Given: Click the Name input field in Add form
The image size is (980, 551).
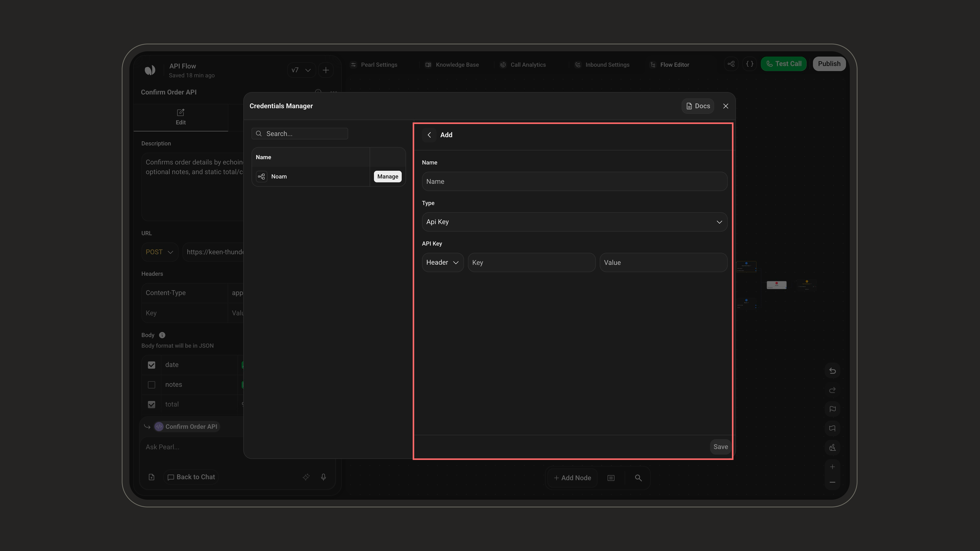Looking at the screenshot, I should (574, 181).
